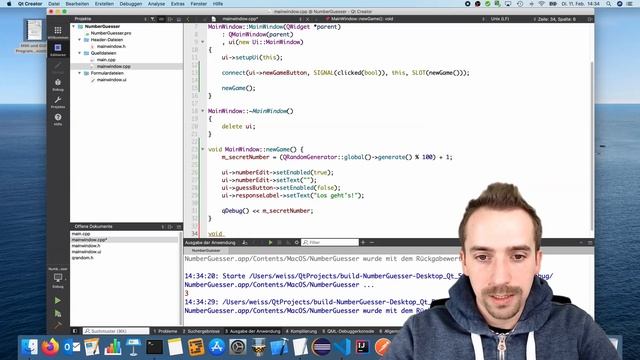Collapse the NumberGuesser project tree
Image resolution: width=640 pixels, height=360 pixels.
coord(74,26)
